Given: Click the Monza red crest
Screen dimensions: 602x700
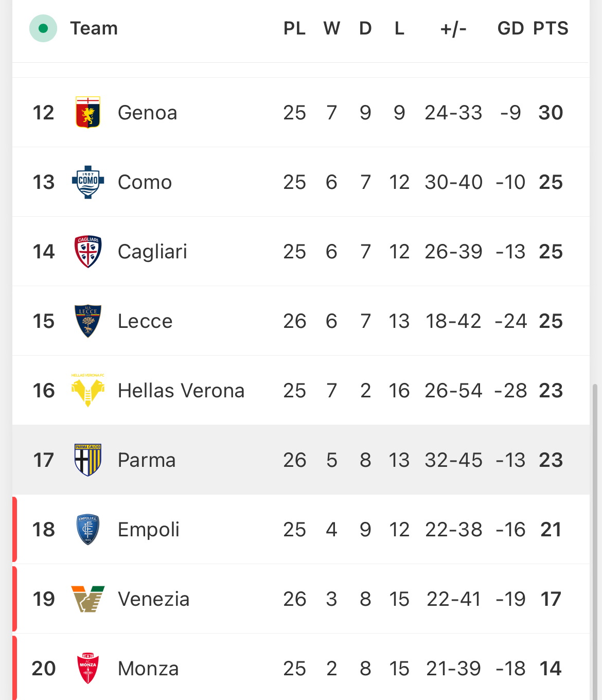Looking at the screenshot, I should (x=88, y=668).
